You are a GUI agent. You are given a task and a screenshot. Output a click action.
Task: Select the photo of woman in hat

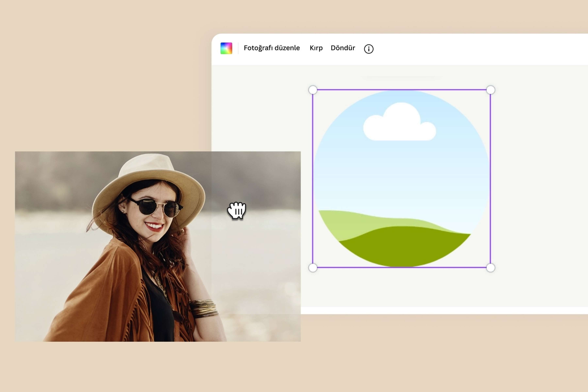click(x=158, y=246)
